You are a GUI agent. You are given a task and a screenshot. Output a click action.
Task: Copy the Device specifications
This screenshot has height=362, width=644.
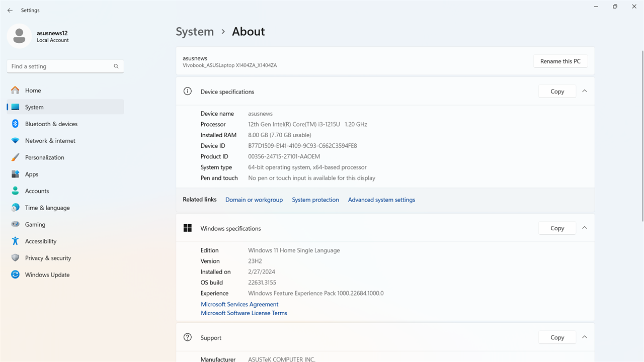557,92
